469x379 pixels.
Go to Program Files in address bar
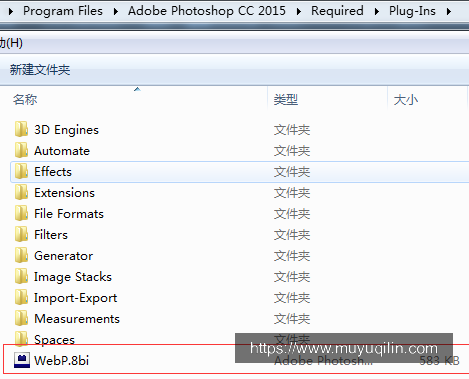pos(63,11)
